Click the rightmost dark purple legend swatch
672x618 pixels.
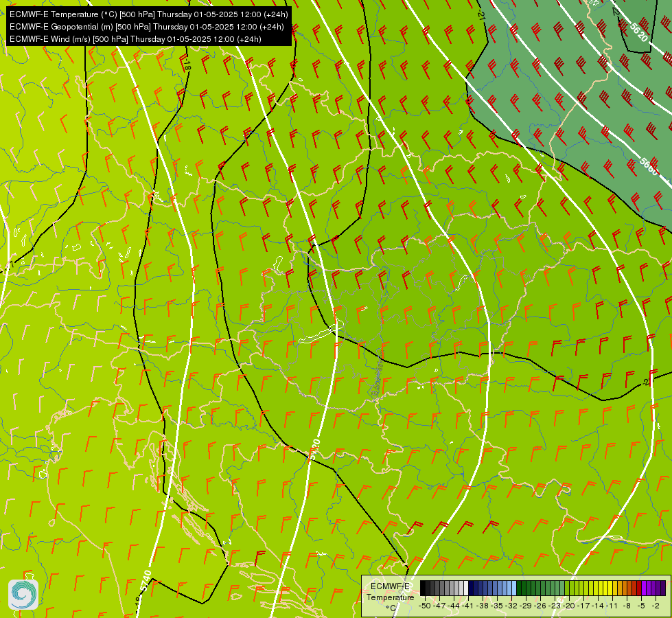tap(663, 588)
